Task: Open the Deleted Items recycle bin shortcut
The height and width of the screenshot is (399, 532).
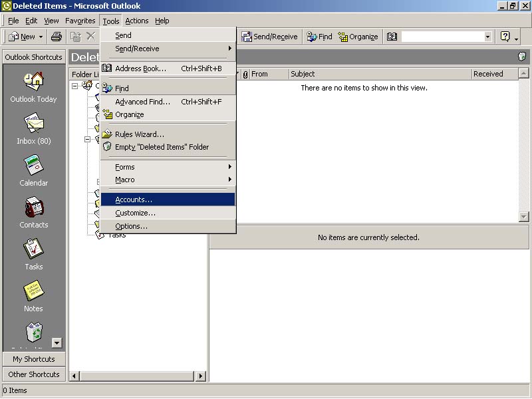Action: [x=34, y=332]
